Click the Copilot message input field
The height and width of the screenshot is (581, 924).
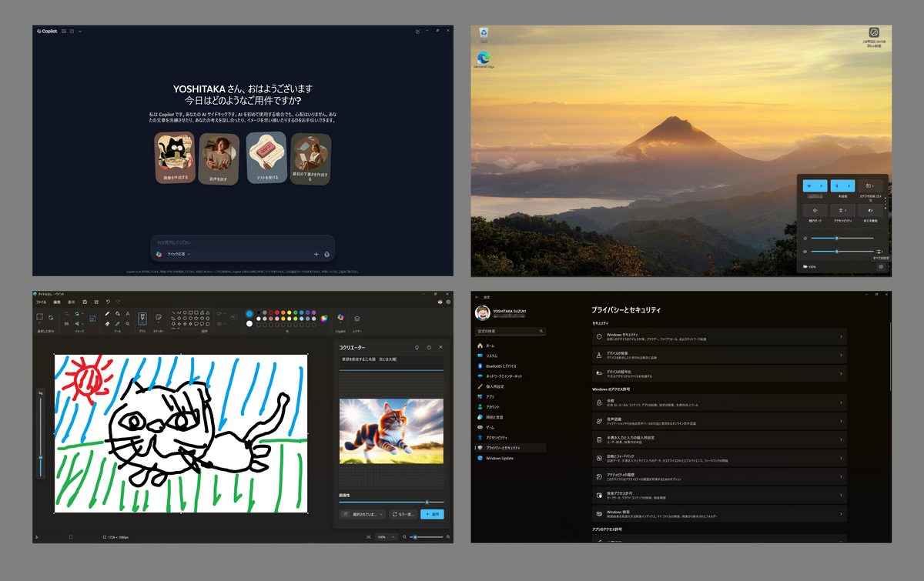243,242
